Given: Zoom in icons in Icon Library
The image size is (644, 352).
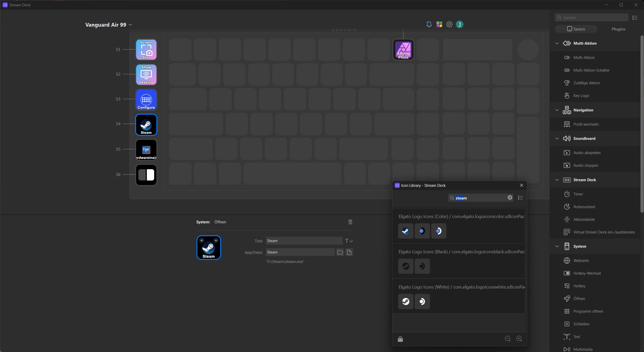Looking at the screenshot, I should point(519,339).
